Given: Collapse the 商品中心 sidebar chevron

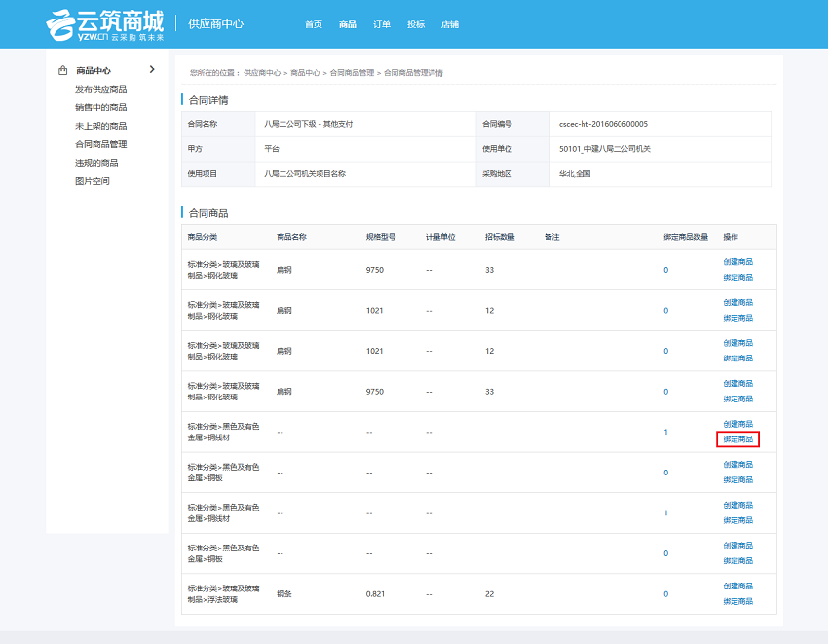Looking at the screenshot, I should click(x=152, y=69).
